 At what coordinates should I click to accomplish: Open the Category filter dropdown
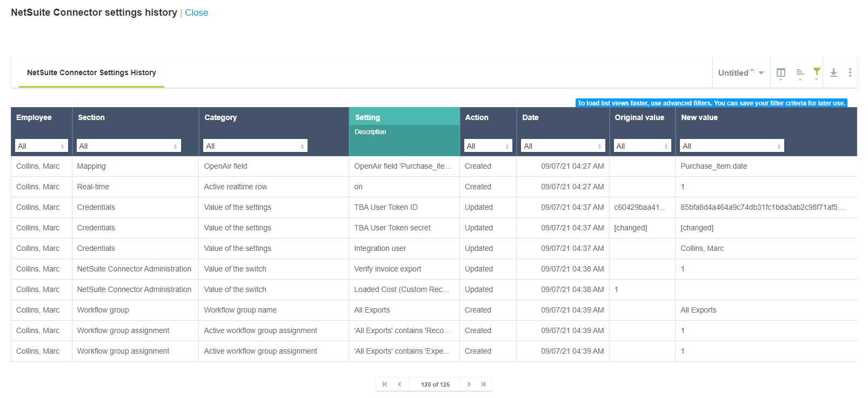255,146
